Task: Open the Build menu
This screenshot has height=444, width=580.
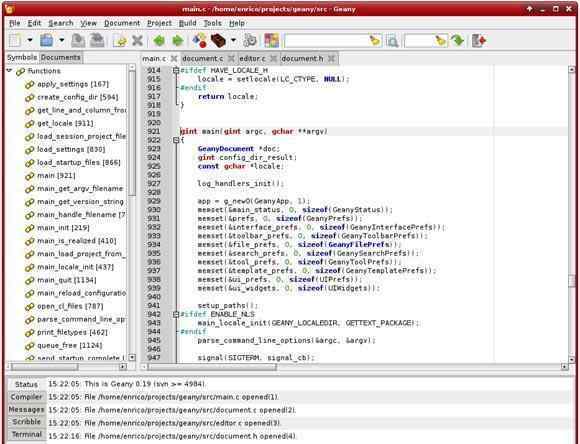Action: pyautogui.click(x=188, y=23)
